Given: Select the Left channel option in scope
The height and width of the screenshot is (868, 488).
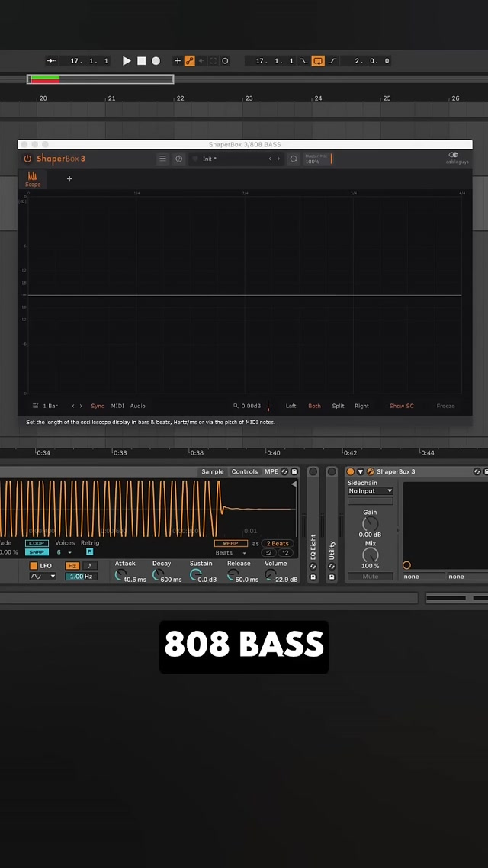Looking at the screenshot, I should tap(291, 406).
